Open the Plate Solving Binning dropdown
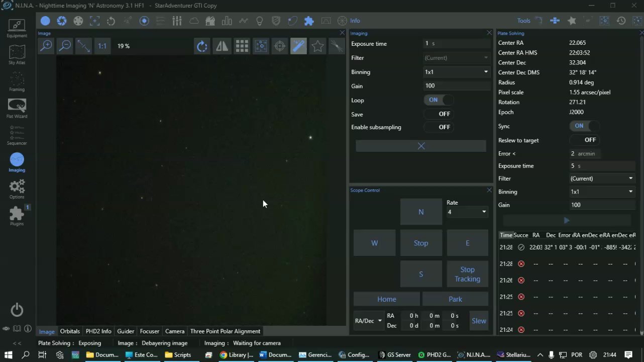644x362 pixels. coord(602,192)
